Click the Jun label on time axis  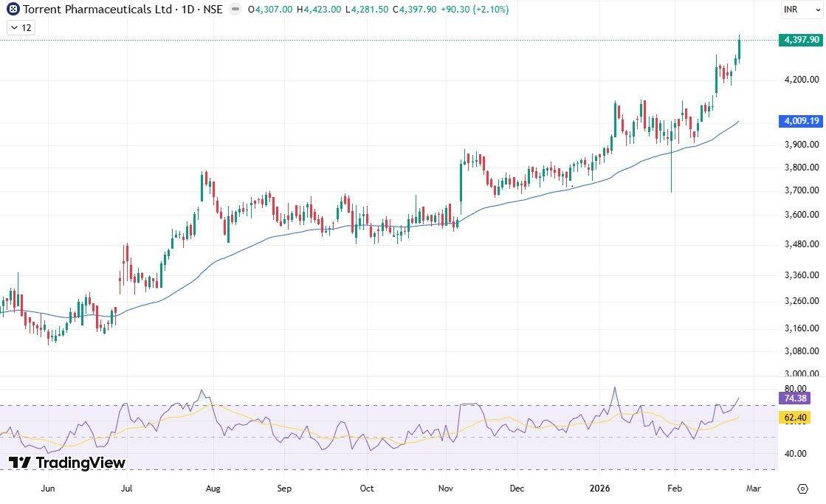click(48, 489)
